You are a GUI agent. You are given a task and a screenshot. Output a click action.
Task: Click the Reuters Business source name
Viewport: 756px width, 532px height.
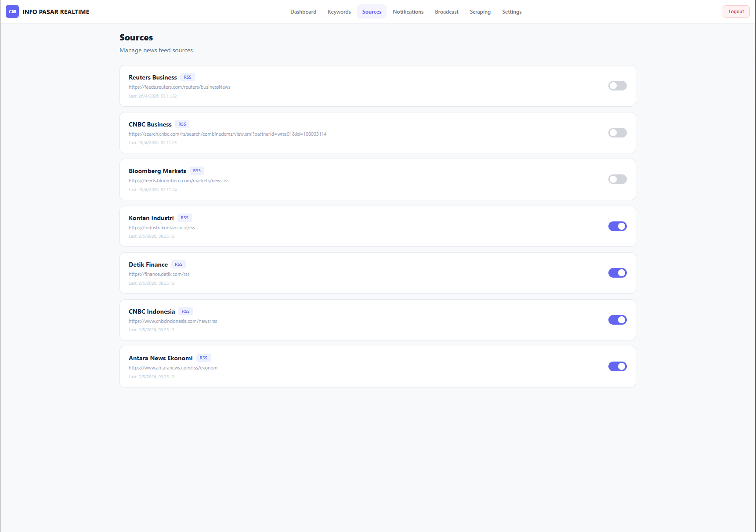[153, 77]
